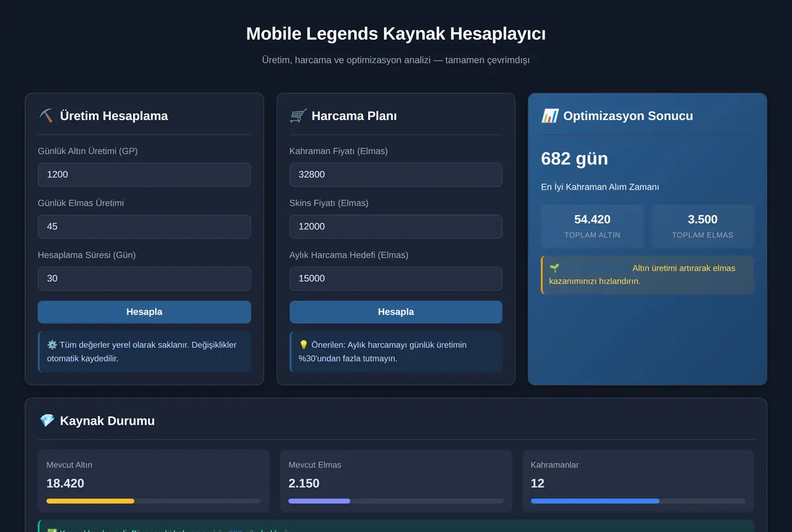Click the Harcama Planı heading
Image resolution: width=792 pixels, height=532 pixels.
click(x=354, y=116)
